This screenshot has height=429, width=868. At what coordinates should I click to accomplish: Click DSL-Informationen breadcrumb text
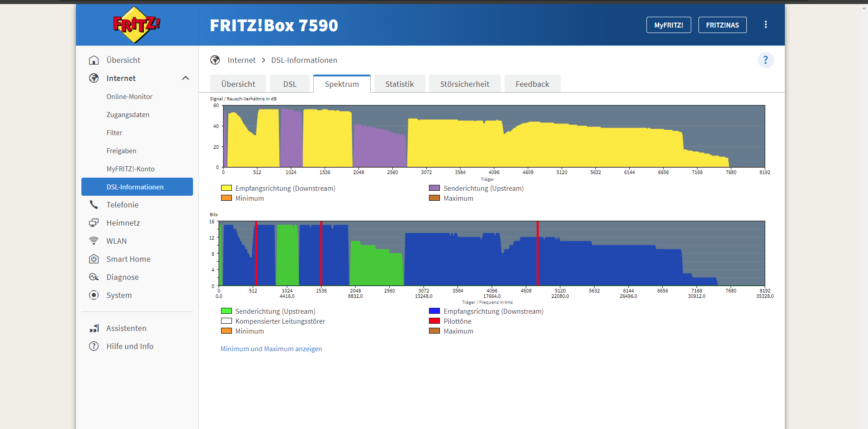coord(304,60)
